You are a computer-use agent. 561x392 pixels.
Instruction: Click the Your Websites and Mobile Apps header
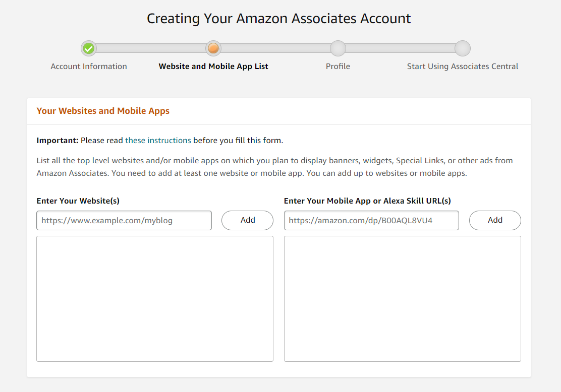click(x=103, y=111)
